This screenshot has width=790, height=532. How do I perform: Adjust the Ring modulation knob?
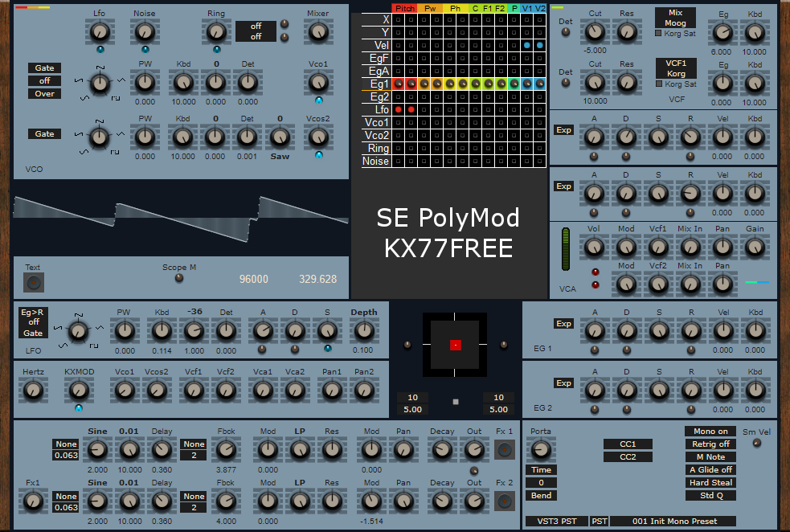click(216, 32)
